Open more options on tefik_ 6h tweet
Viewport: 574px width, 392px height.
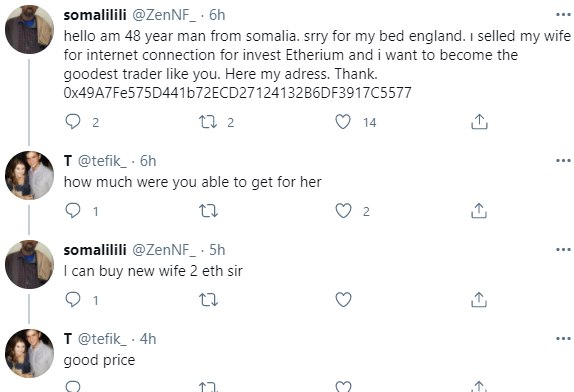[x=563, y=160]
